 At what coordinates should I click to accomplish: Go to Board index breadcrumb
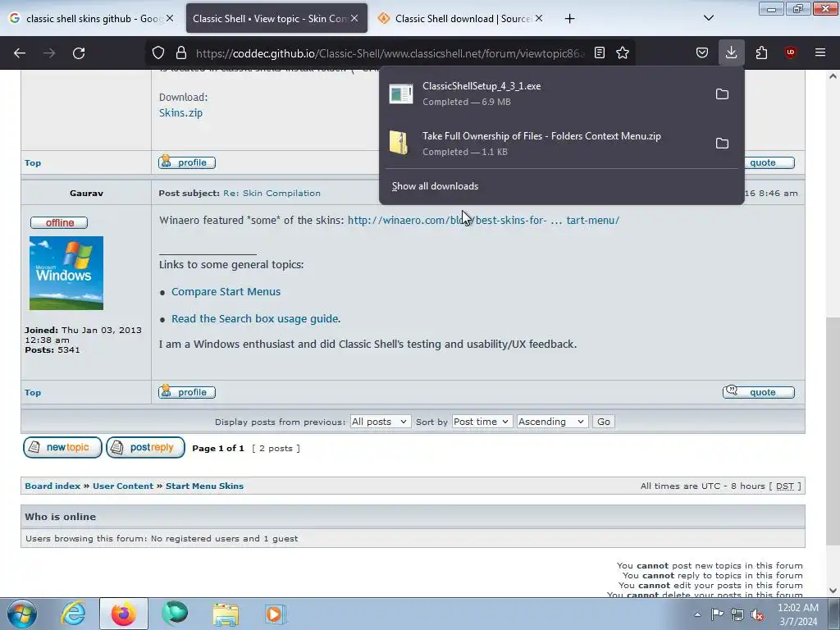pos(52,486)
